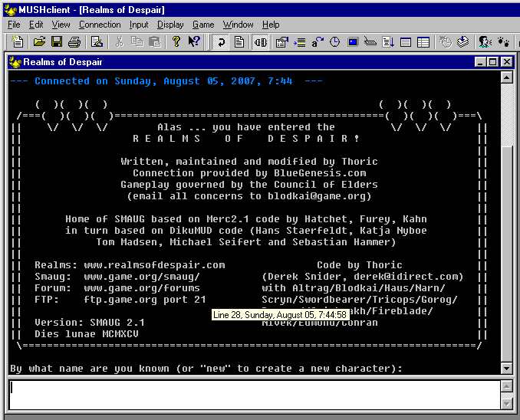Print output with the printer icon

point(74,41)
